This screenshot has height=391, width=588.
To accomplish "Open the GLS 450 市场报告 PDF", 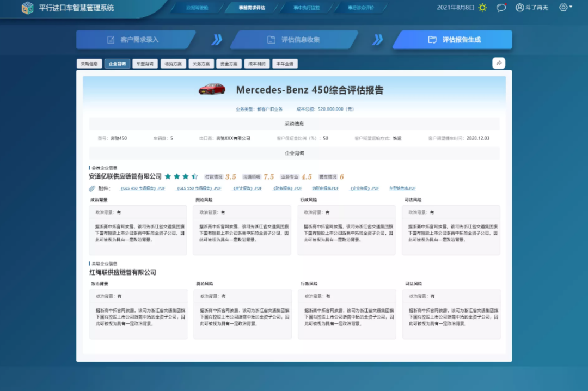I will pos(143,188).
